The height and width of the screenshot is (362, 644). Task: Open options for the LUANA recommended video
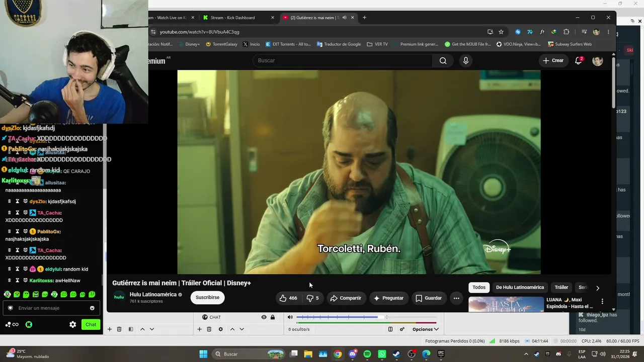pyautogui.click(x=602, y=302)
